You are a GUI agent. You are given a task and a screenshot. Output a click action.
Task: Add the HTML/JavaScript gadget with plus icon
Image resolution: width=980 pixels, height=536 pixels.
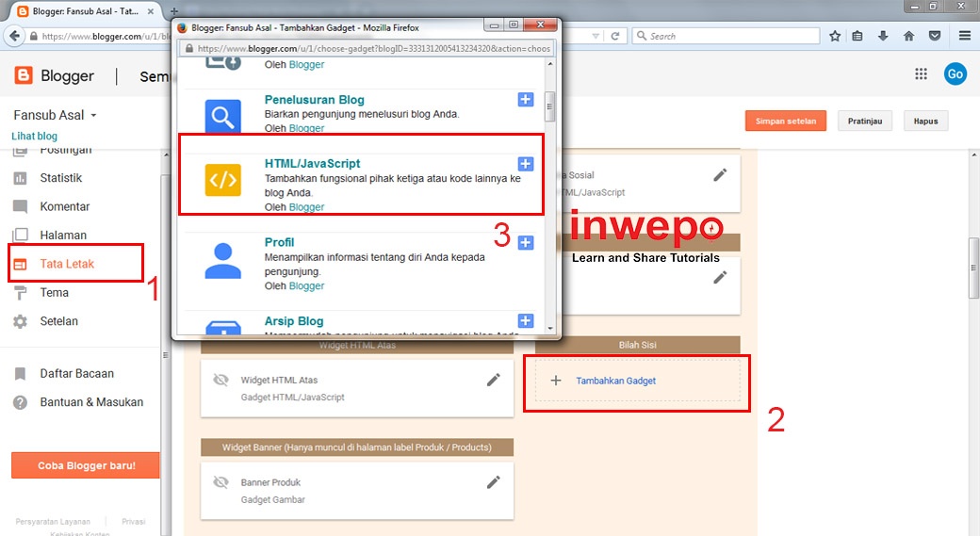(x=526, y=164)
